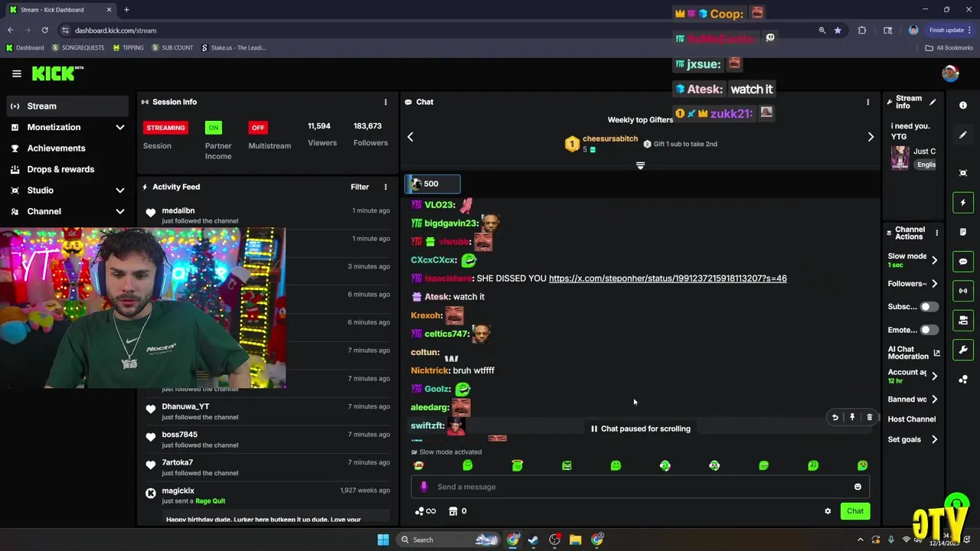Viewport: 980px width, 551px height.
Task: Click the browser address bar
Action: pos(436,31)
